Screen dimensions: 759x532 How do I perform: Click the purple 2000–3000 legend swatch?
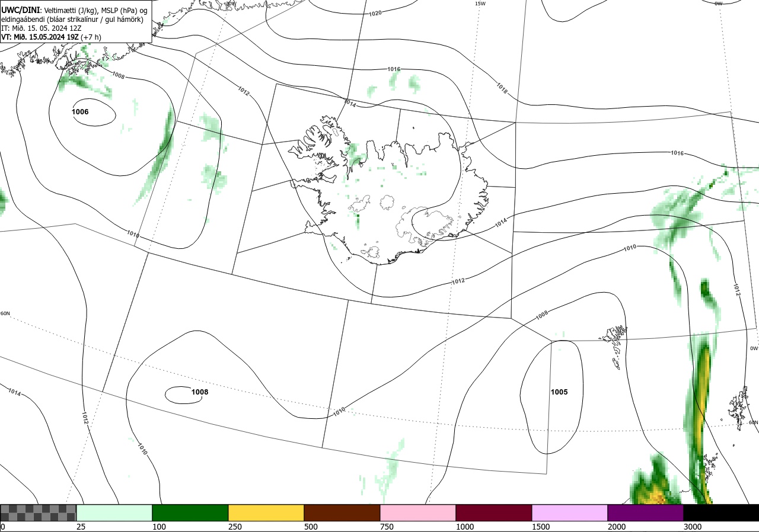tap(646, 512)
